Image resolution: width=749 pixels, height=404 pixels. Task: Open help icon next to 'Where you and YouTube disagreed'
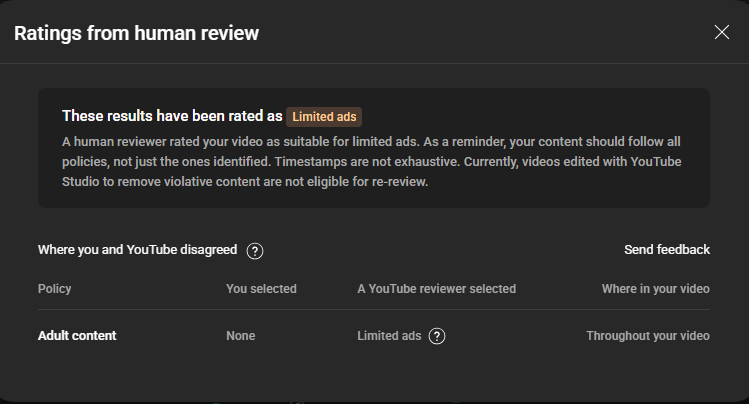[x=255, y=251]
